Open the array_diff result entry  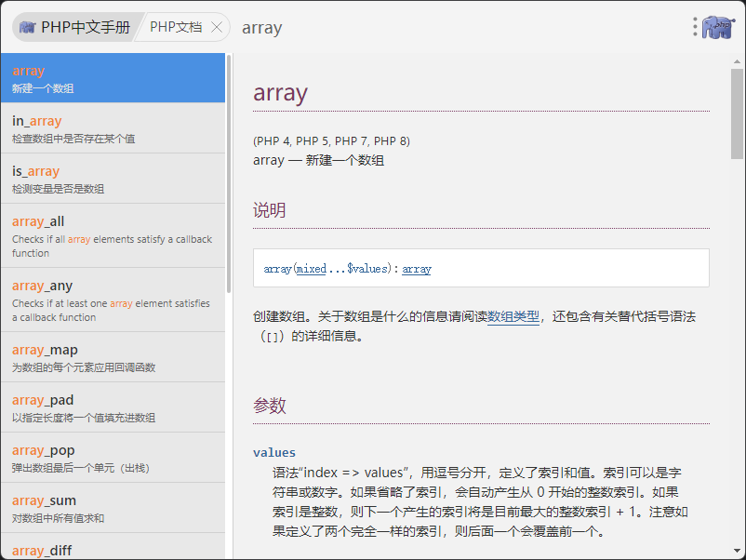coord(113,546)
